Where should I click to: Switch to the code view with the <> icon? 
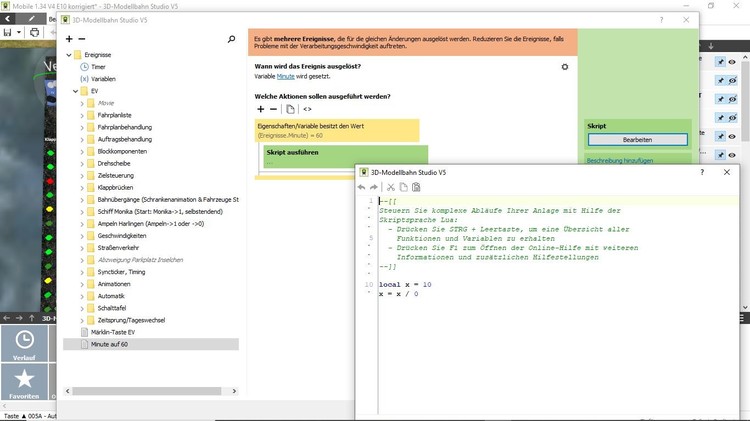[308, 109]
